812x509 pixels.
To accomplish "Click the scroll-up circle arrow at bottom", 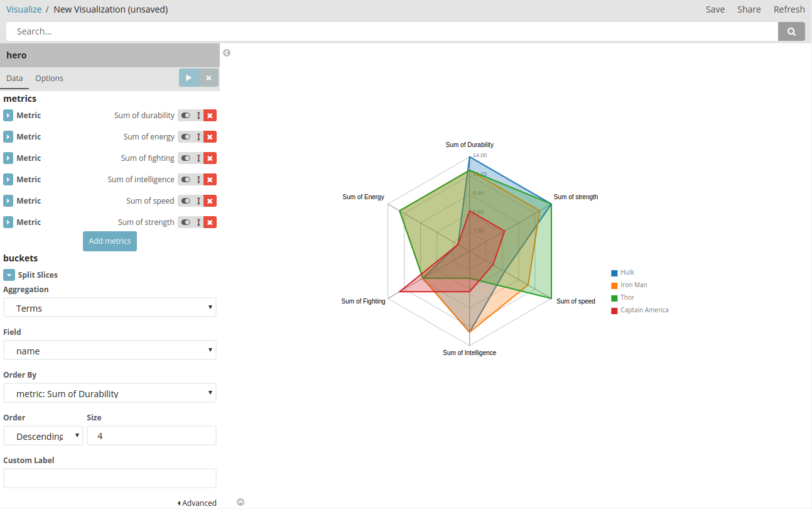I will click(241, 502).
